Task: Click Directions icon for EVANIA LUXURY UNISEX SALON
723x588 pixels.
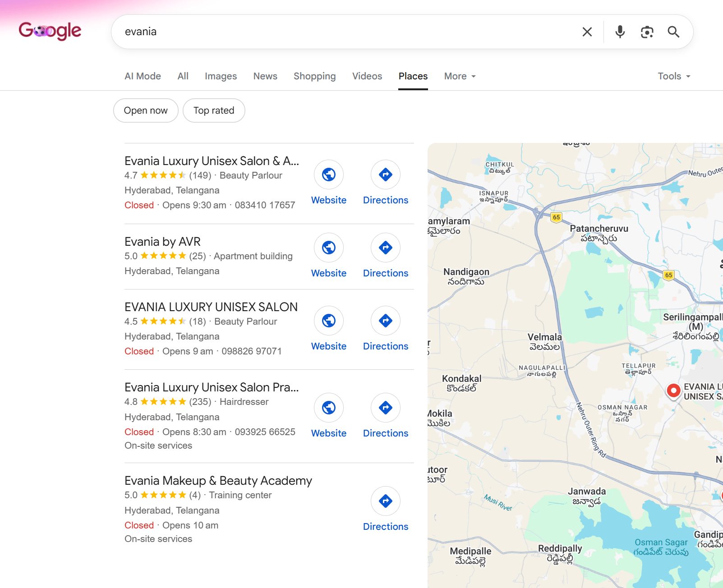Action: click(x=386, y=321)
